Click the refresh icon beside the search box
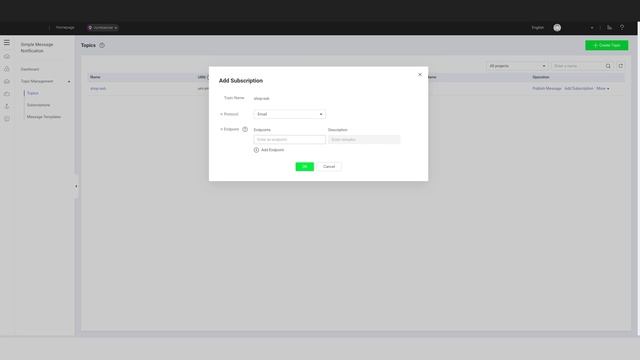 (x=620, y=66)
